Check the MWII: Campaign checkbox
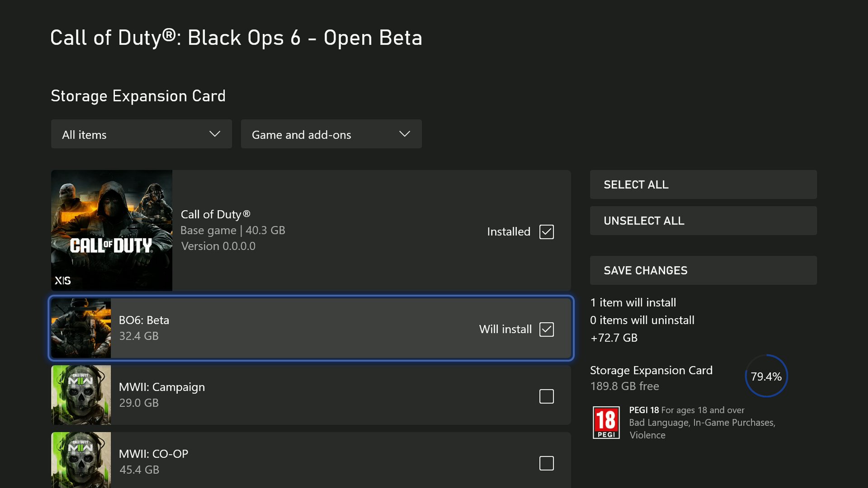Viewport: 868px width, 488px height. point(547,396)
